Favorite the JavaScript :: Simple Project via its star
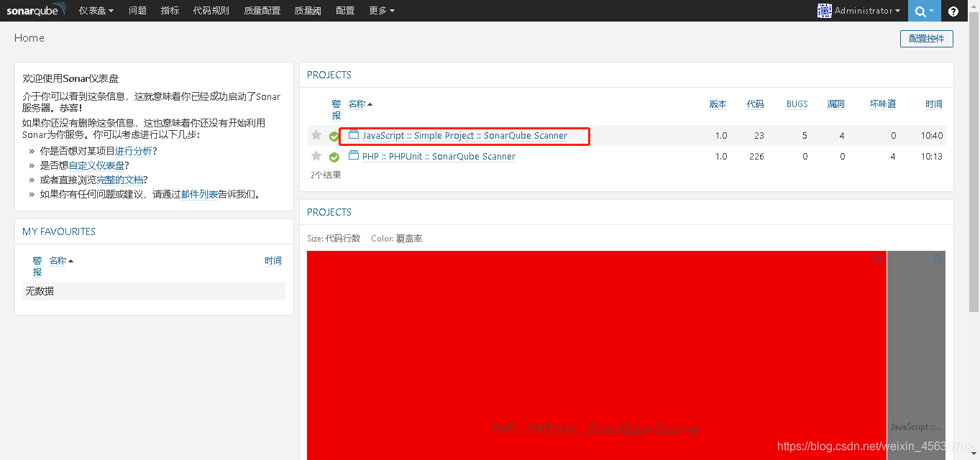The height and width of the screenshot is (460, 980). click(316, 135)
